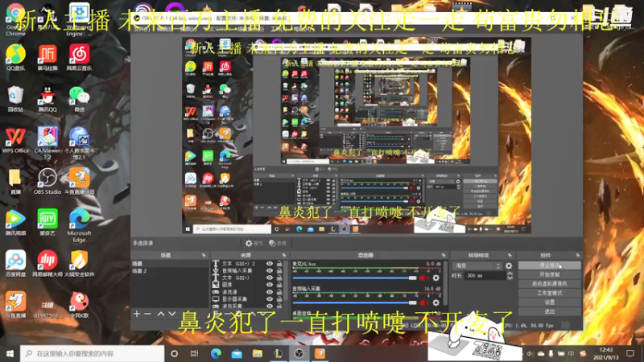Move scene up with the arrow
The height and width of the screenshot is (362, 644).
click(160, 314)
